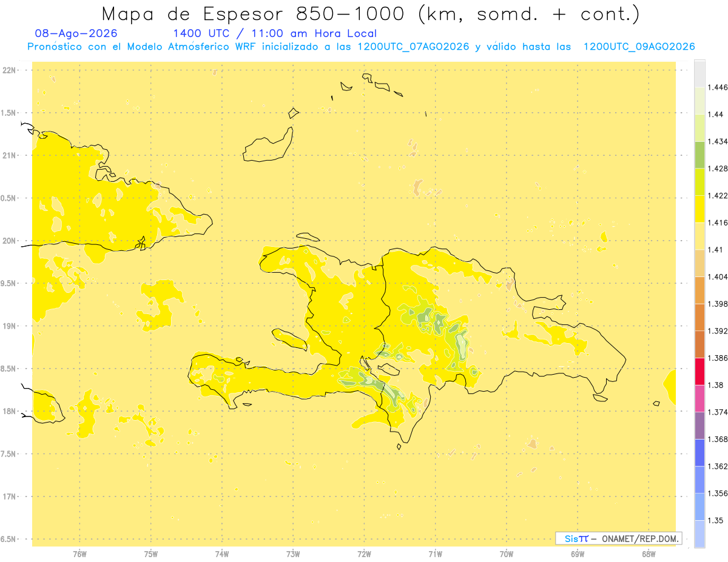Click the blue 1.362–1.368 colorbar swatch

pos(699,452)
